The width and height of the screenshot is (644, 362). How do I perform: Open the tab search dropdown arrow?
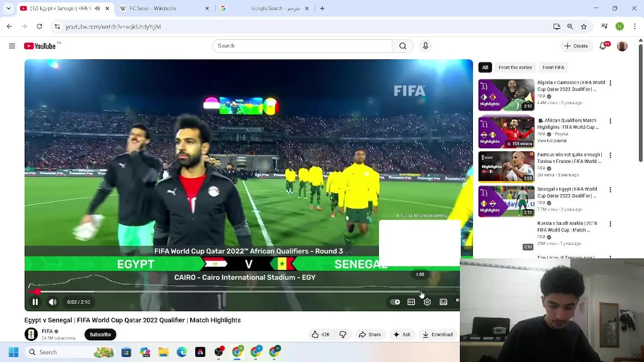9,9
